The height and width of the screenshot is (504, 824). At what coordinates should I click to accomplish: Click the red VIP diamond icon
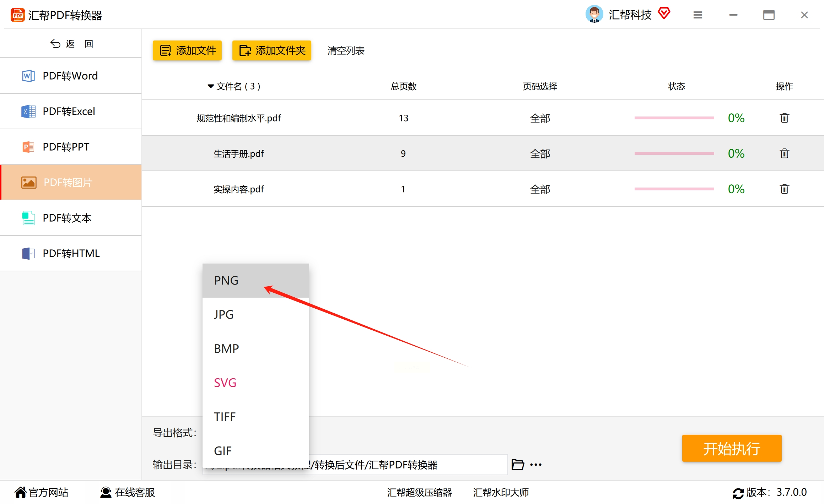click(x=664, y=13)
